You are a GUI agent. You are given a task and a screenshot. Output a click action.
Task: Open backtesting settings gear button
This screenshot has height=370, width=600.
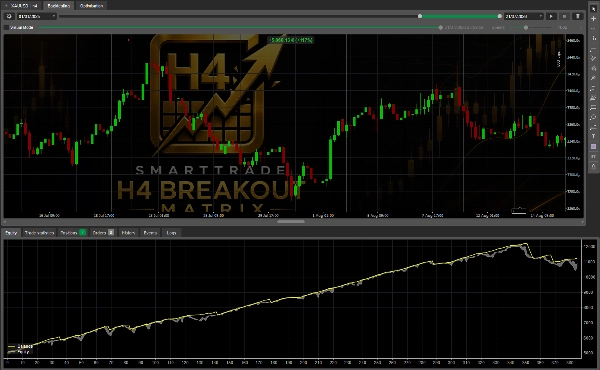9,16
